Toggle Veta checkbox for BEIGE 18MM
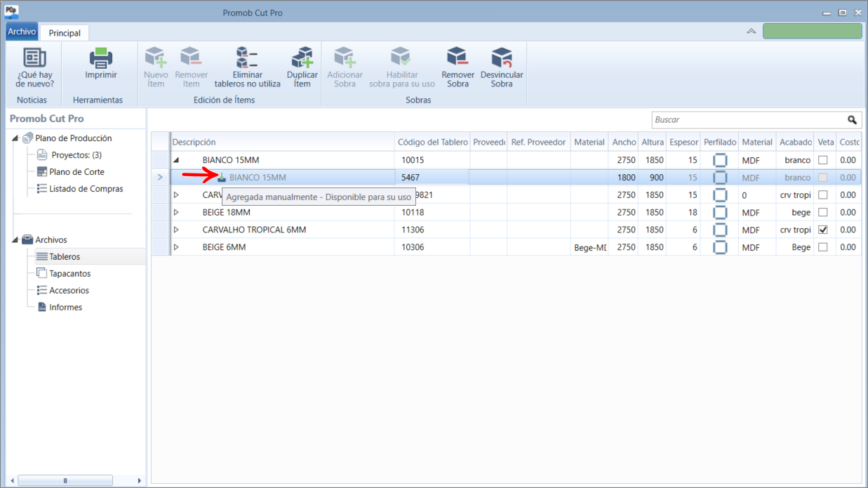This screenshot has width=868, height=488. coord(823,212)
